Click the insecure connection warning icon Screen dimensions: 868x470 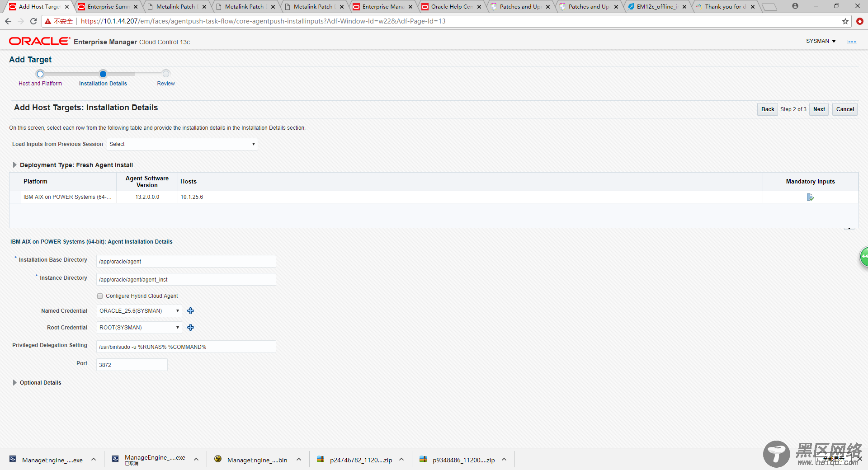pyautogui.click(x=48, y=21)
